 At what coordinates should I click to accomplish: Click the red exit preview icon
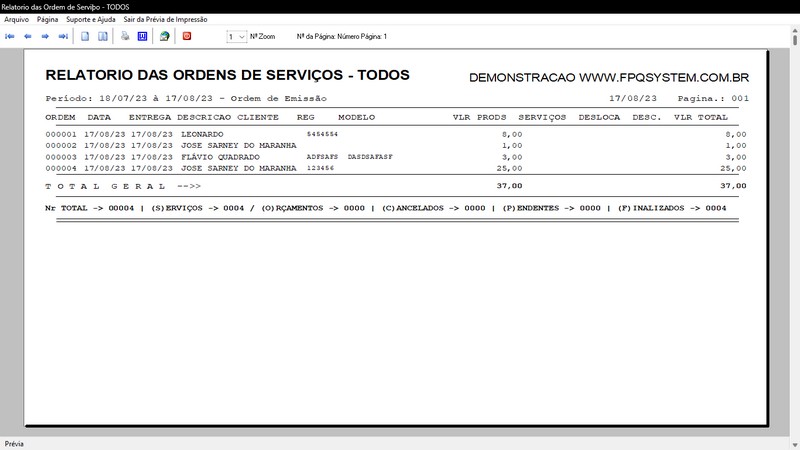pos(187,36)
